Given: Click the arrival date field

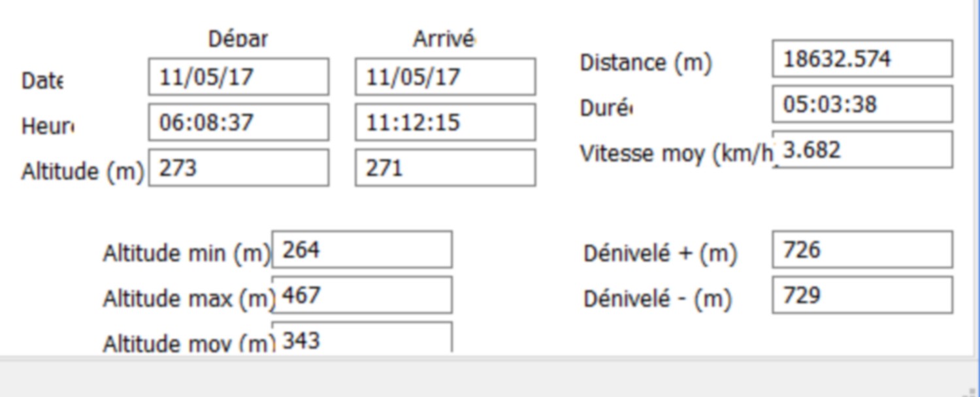Looking at the screenshot, I should tap(446, 77).
